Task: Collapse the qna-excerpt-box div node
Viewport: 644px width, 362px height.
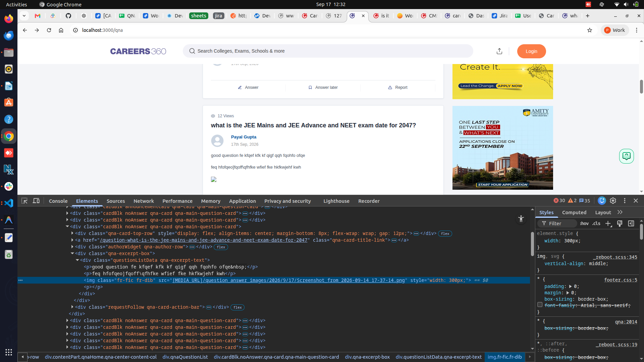Action: click(72, 253)
